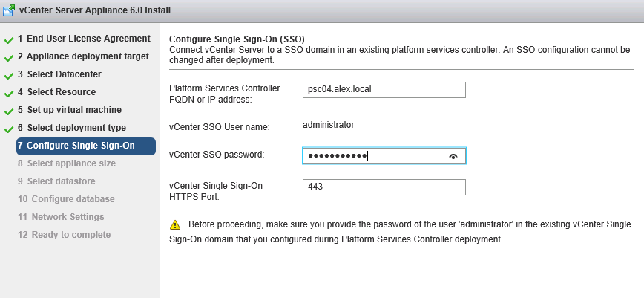Go to step 1 End User License Agreement
The height and width of the screenshot is (298, 644).
coord(84,39)
